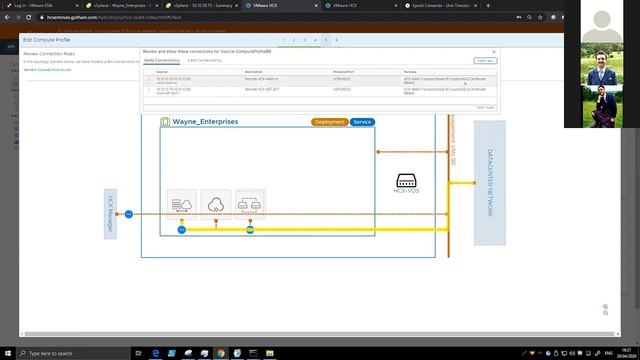Close the Epoch Converter browser tab

click(476, 6)
